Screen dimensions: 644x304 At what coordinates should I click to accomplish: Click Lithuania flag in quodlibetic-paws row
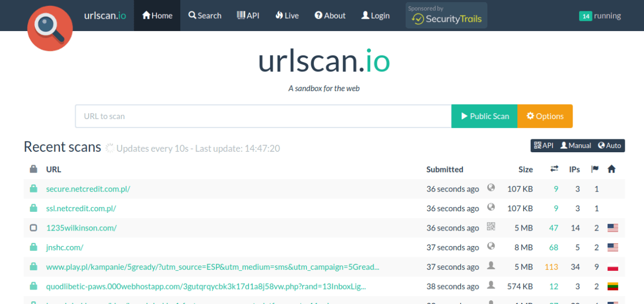[x=613, y=286]
